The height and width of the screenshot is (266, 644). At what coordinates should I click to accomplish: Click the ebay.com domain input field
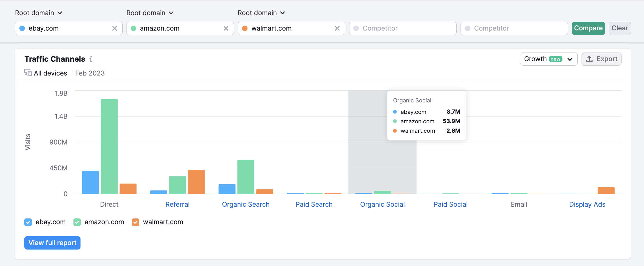(x=69, y=28)
